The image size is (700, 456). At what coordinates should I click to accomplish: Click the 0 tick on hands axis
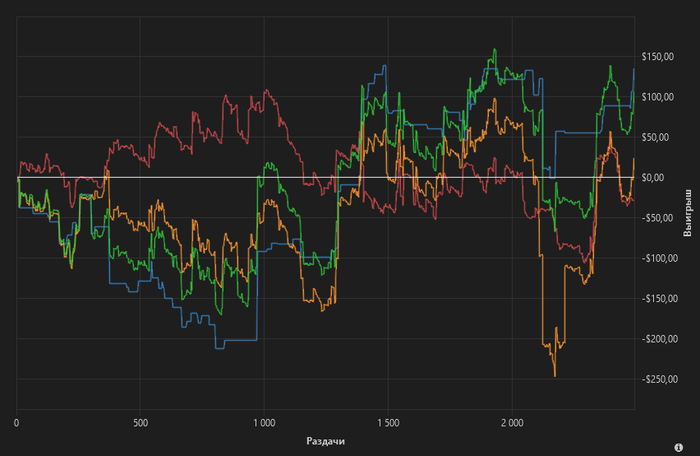point(17,423)
